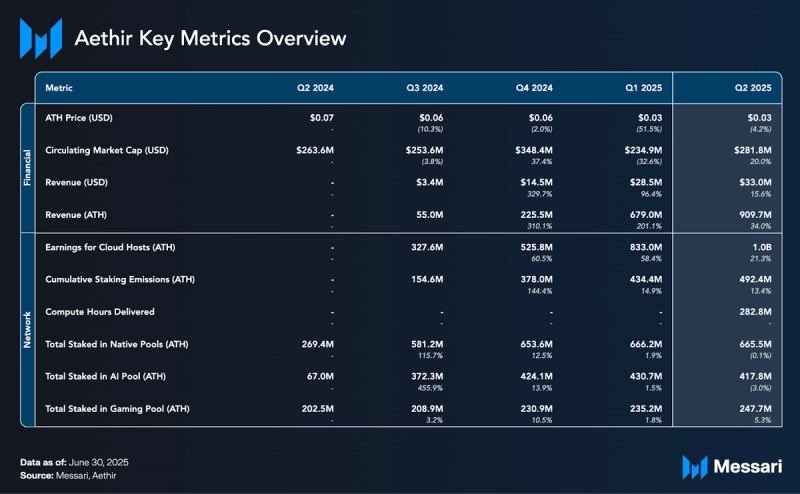This screenshot has height=494, width=800.
Task: Click the Q2 2024 column header
Action: (315, 88)
